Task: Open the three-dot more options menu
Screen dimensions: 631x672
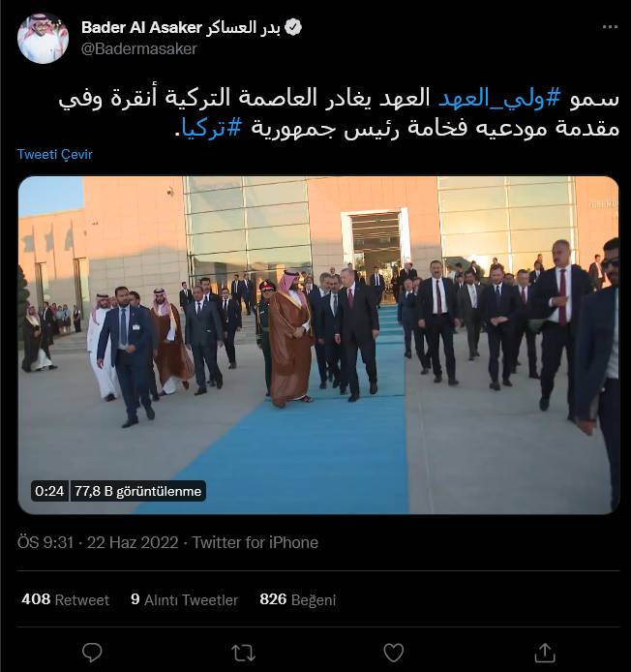Action: (x=610, y=26)
